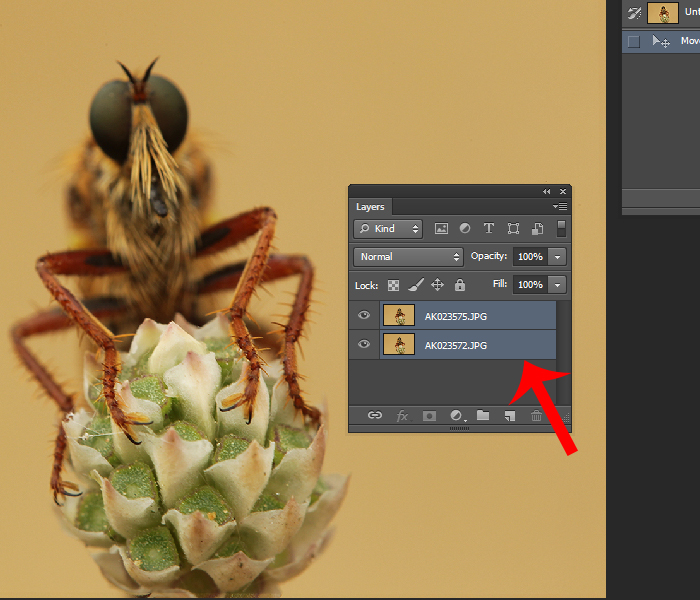The width and height of the screenshot is (700, 600).
Task: Click the link layers icon
Action: (375, 416)
